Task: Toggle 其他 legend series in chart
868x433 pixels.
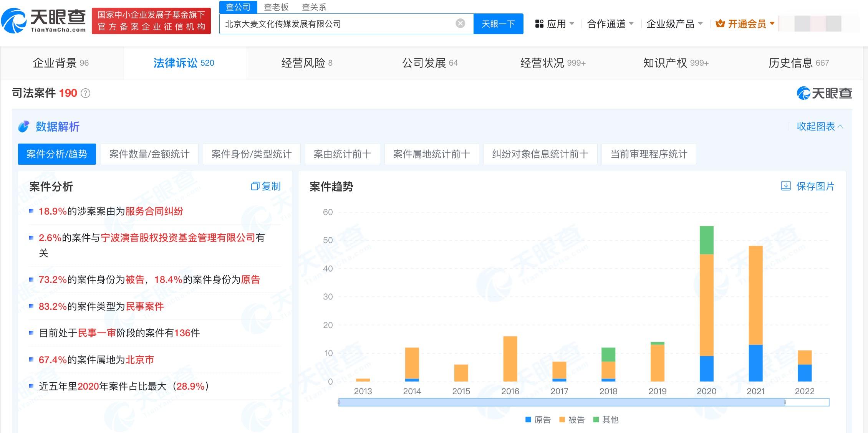Action: click(x=606, y=420)
